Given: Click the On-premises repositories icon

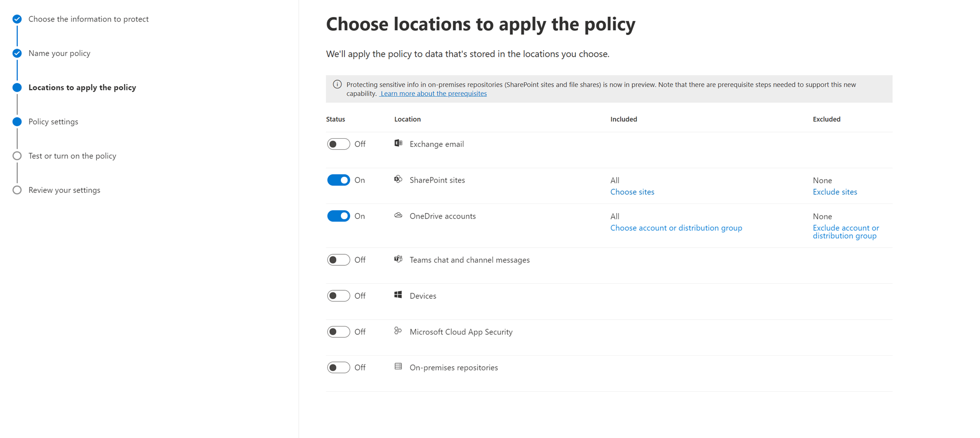Looking at the screenshot, I should 398,366.
